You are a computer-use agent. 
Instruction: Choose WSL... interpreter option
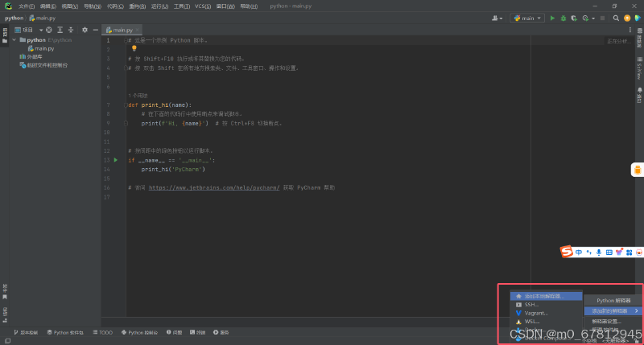point(547,322)
